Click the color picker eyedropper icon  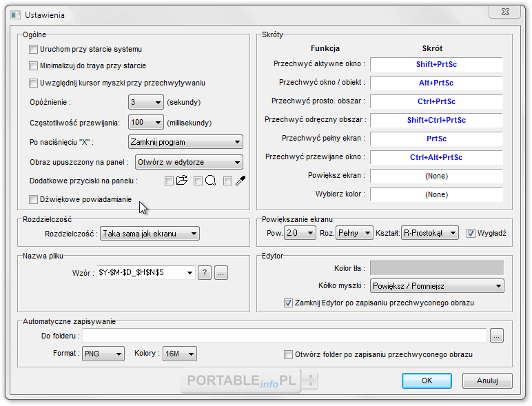tap(241, 181)
